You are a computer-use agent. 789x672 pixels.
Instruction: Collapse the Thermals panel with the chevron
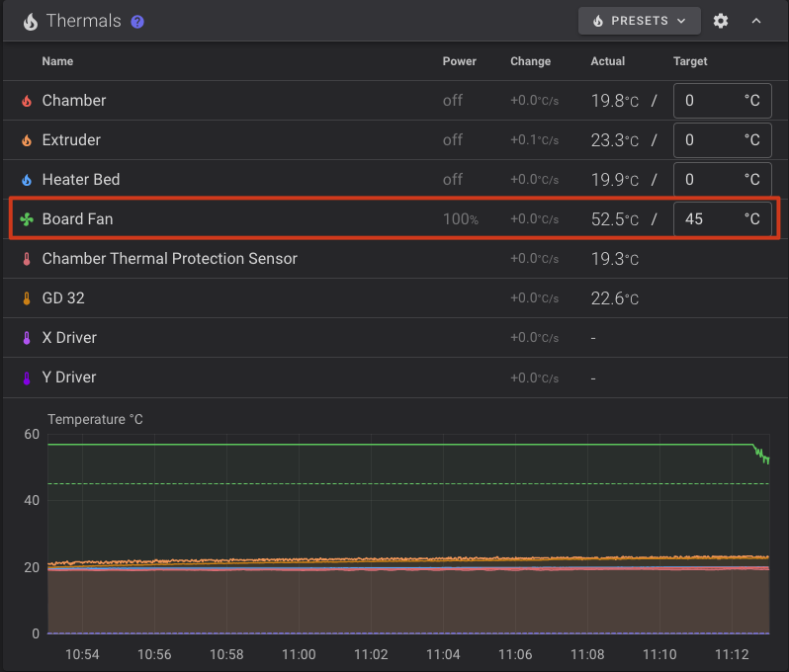(x=756, y=21)
